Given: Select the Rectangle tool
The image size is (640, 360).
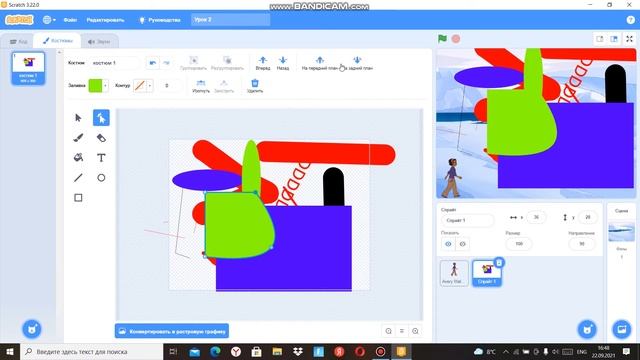Looking at the screenshot, I should 78,198.
